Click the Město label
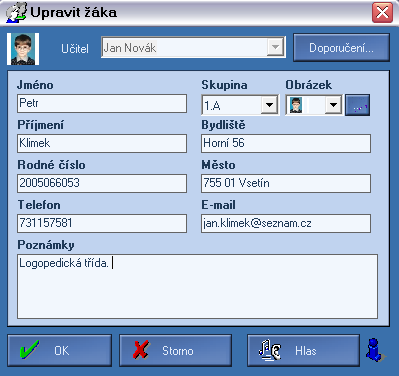The width and height of the screenshot is (399, 376). (218, 165)
